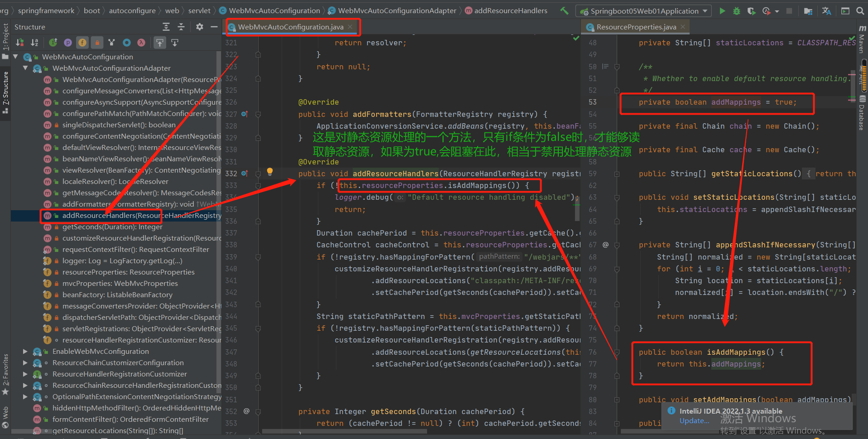Hide the Structure panel with minus icon
The height and width of the screenshot is (439, 868).
[214, 27]
